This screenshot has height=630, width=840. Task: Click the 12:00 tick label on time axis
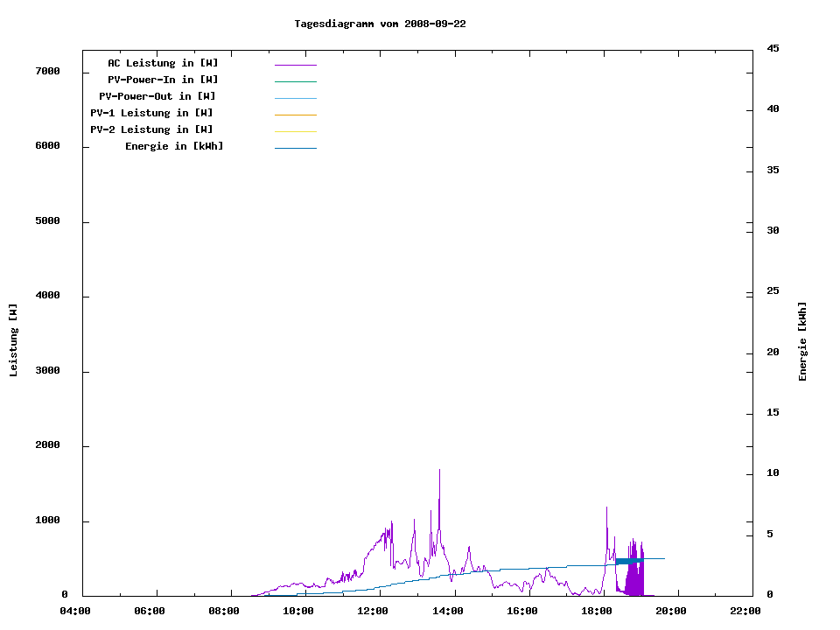coord(374,611)
